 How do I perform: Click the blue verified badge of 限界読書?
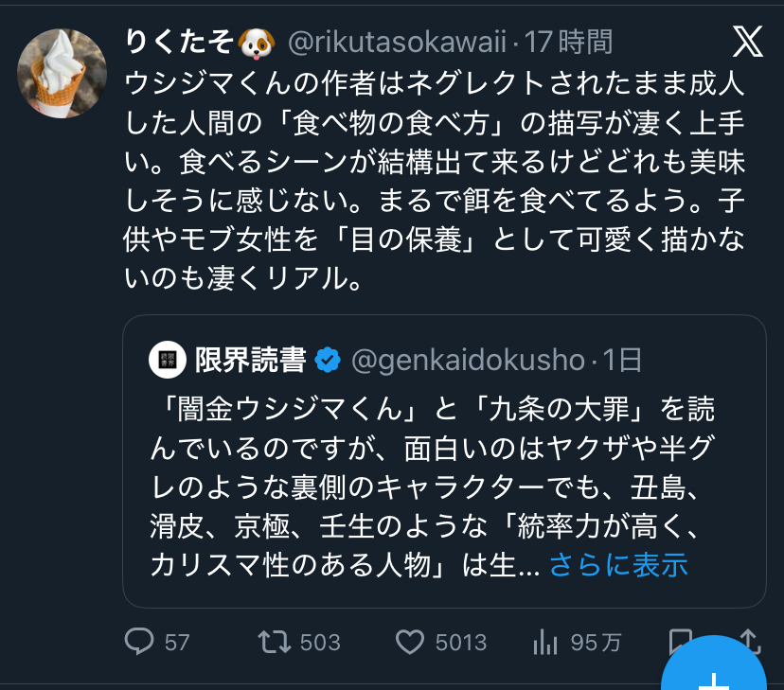[x=328, y=360]
